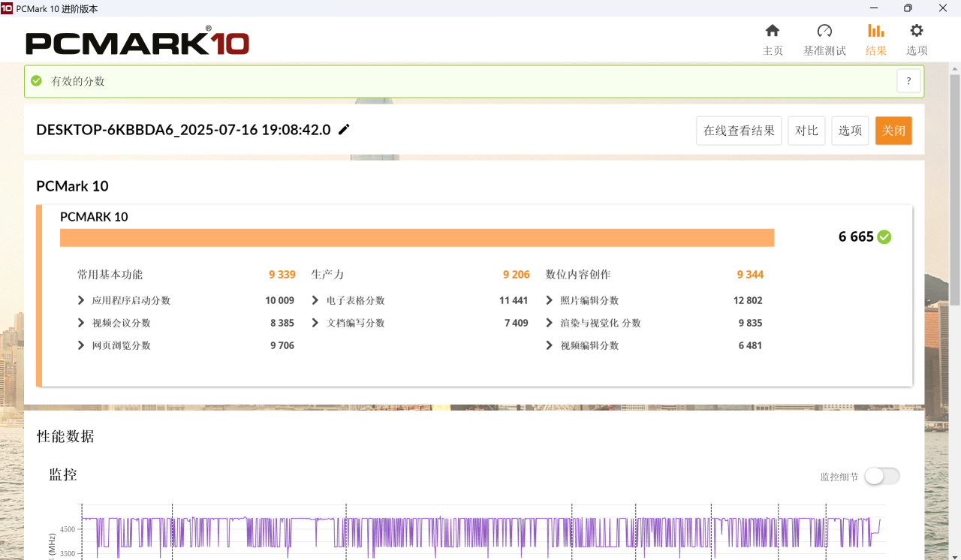The image size is (961, 560).
Task: Click the photo editing score 12 802
Action: (748, 300)
